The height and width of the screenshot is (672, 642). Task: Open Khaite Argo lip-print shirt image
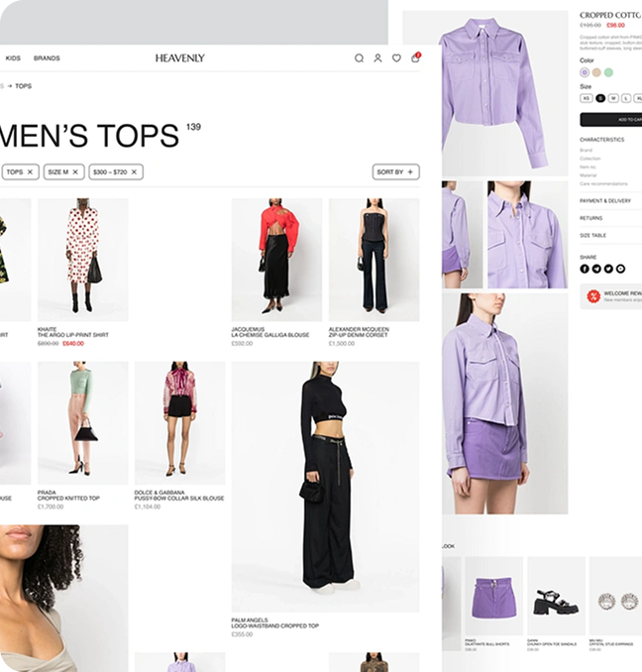(82, 260)
